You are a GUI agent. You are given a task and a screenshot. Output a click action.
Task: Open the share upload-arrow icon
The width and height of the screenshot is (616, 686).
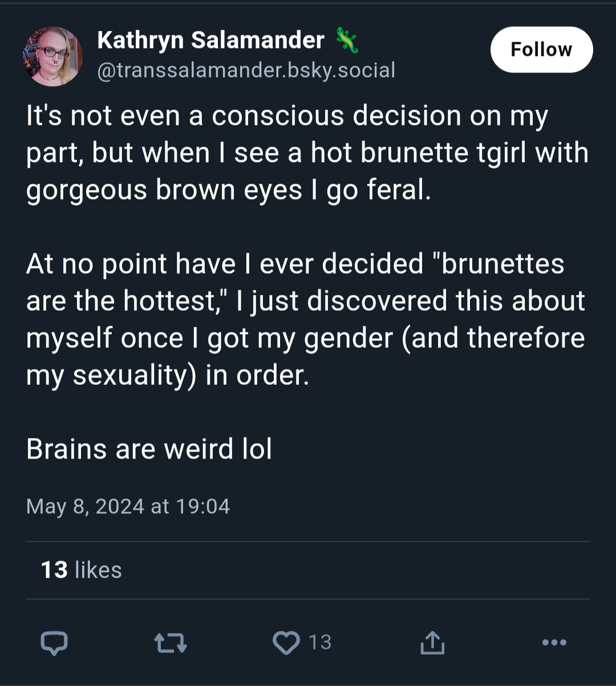tap(432, 642)
